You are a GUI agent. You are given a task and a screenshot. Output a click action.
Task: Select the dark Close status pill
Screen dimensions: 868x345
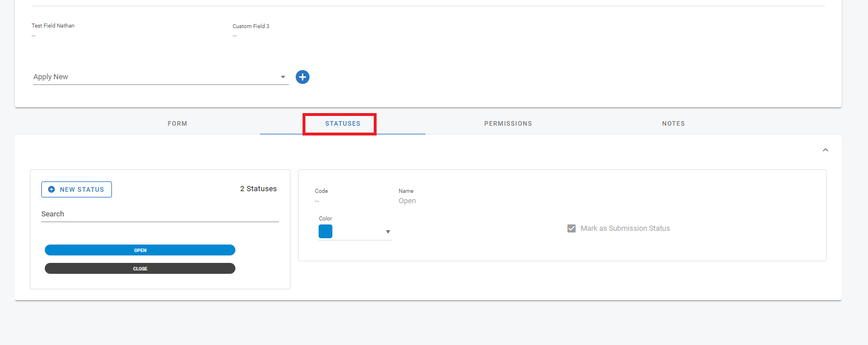coord(140,269)
